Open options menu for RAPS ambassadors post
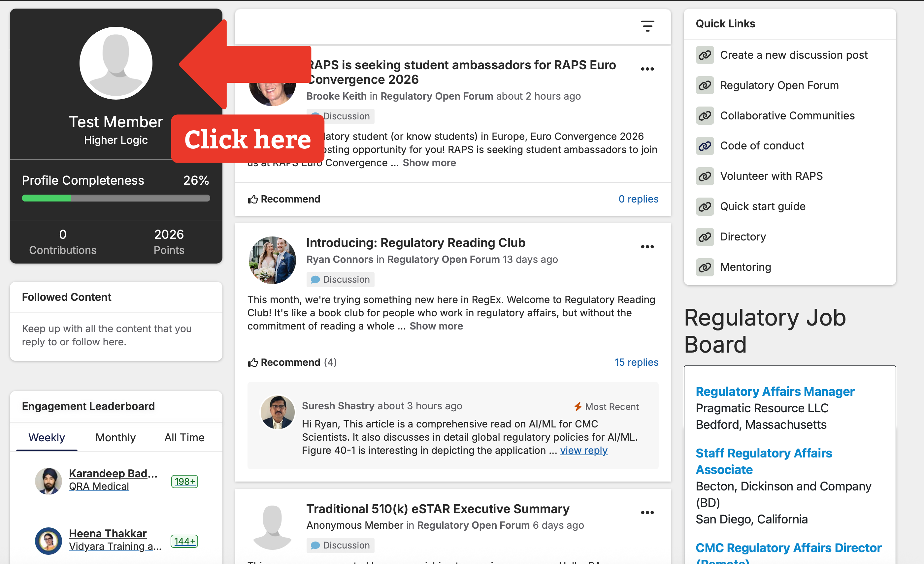This screenshot has width=924, height=564. (647, 69)
